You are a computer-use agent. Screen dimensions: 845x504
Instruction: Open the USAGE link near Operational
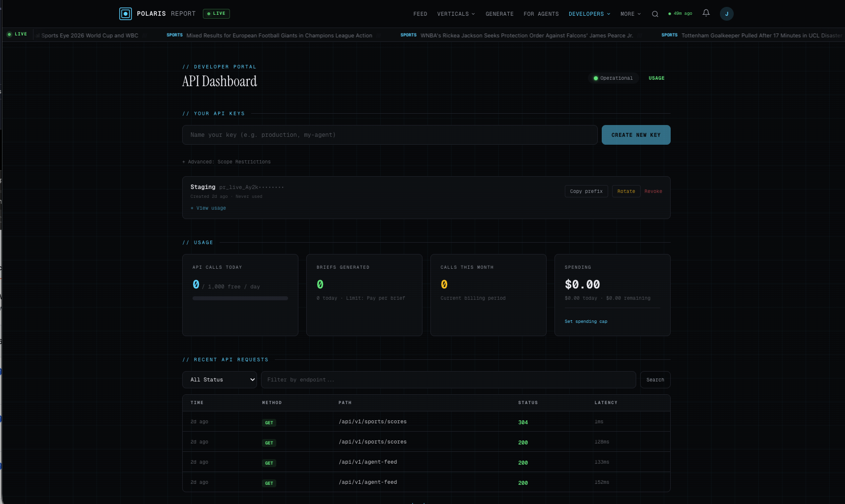656,78
